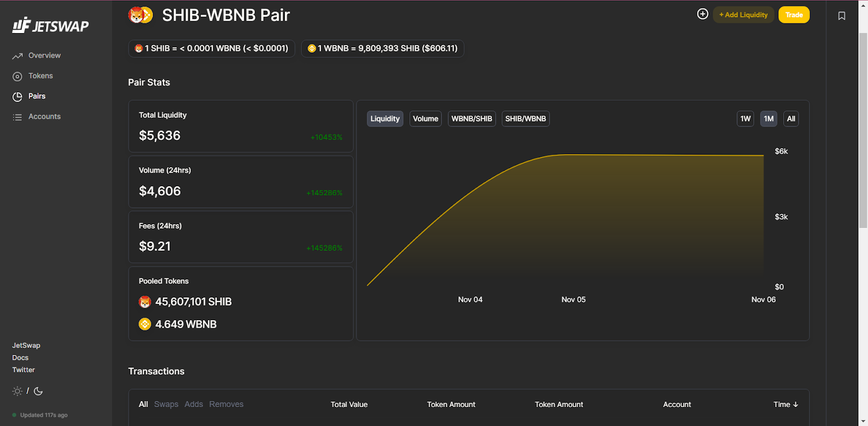Viewport: 868px width, 426px height.
Task: Click the Accounts list icon in sidebar
Action: [17, 117]
